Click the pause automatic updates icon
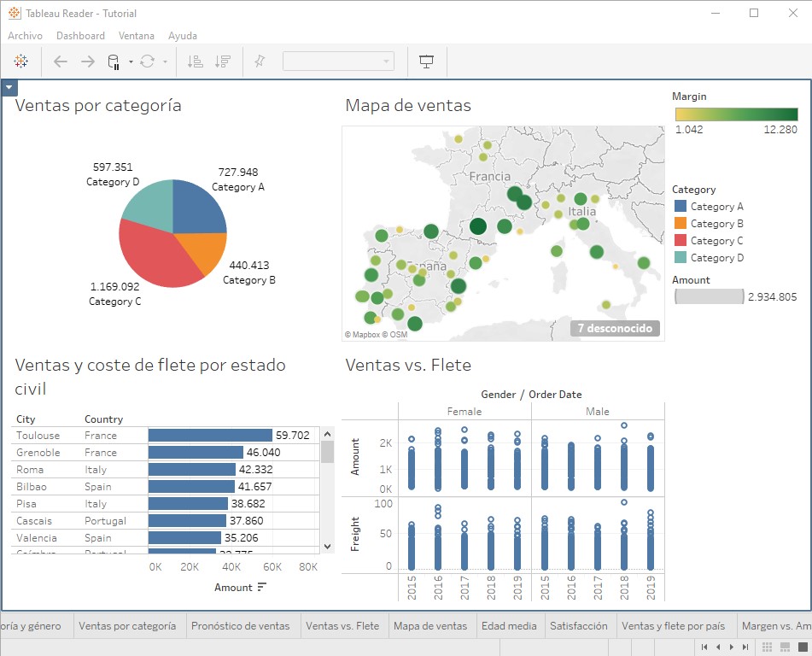 coord(114,61)
